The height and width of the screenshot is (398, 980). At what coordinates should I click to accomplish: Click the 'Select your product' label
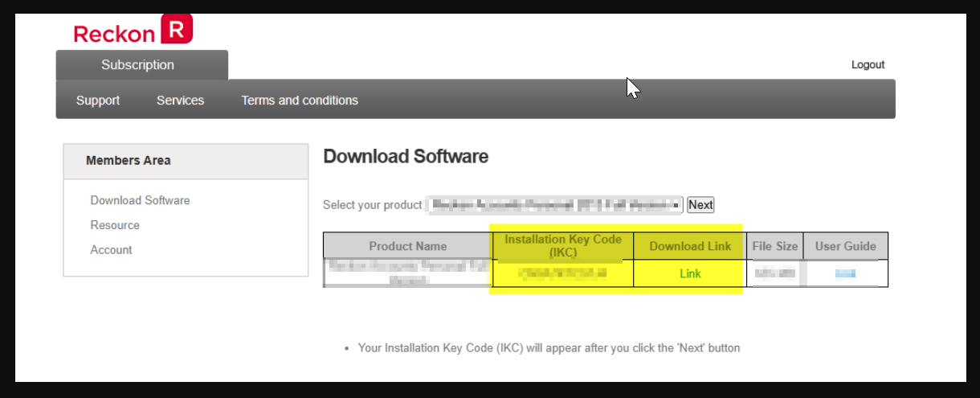372,205
